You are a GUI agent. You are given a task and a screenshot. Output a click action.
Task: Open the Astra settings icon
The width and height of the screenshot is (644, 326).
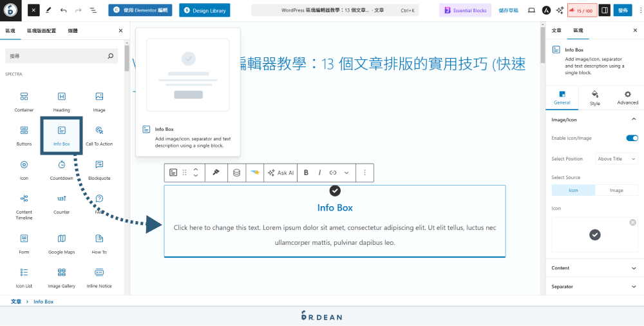click(x=546, y=10)
